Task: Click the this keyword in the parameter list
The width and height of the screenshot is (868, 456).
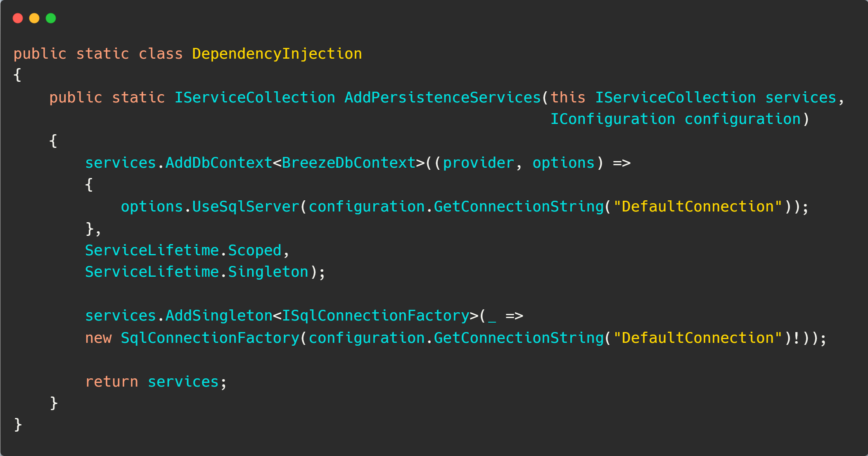Action: point(568,97)
